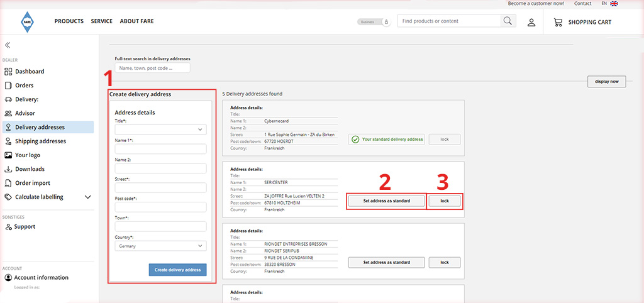The height and width of the screenshot is (303, 644).
Task: Click the Find products or content field
Action: [x=449, y=21]
